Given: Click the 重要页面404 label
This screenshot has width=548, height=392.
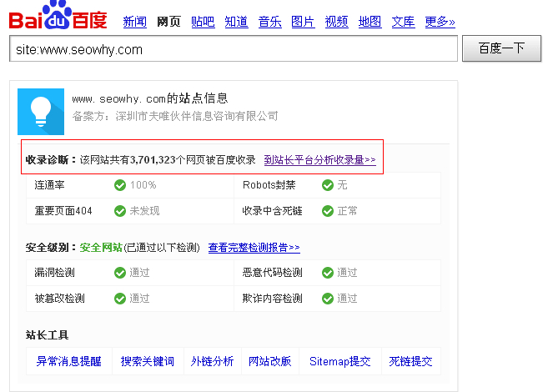Looking at the screenshot, I should click(x=63, y=211).
